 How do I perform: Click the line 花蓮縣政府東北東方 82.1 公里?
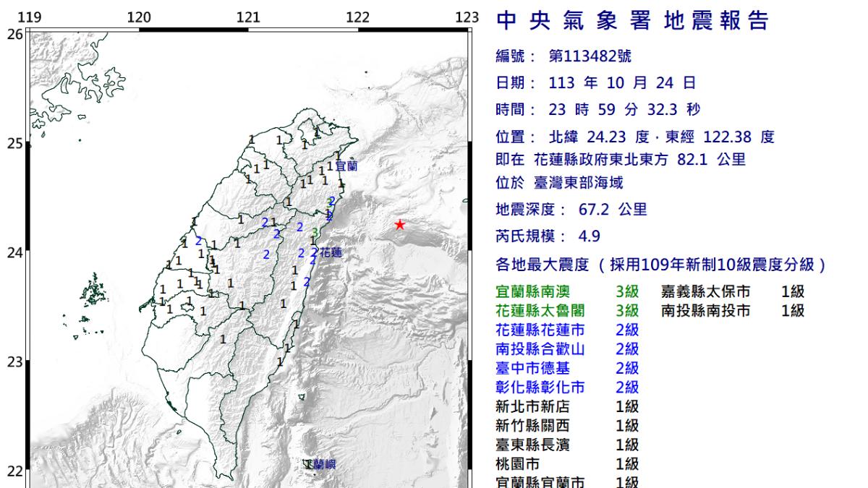pyautogui.click(x=638, y=160)
